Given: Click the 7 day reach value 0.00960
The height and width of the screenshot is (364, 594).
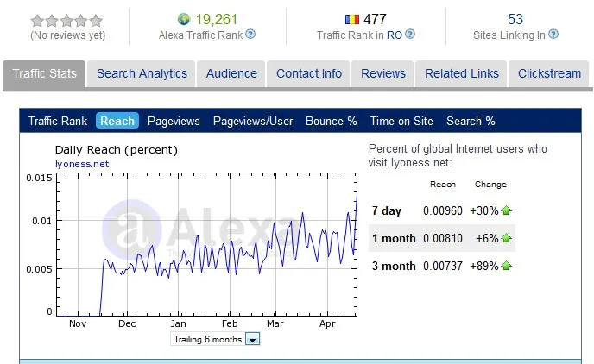Looking at the screenshot, I should coord(442,210).
